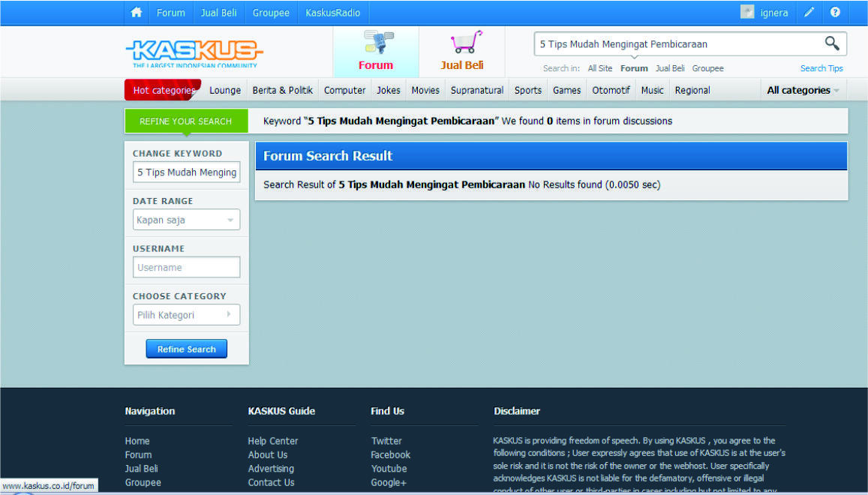Open the user avatar for ignera
The image size is (868, 495).
pos(746,12)
